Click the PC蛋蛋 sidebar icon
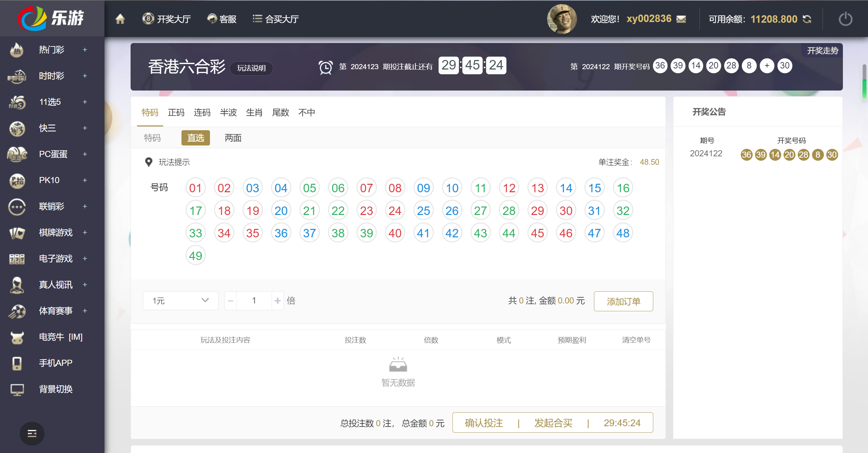The height and width of the screenshot is (453, 868). 17,154
